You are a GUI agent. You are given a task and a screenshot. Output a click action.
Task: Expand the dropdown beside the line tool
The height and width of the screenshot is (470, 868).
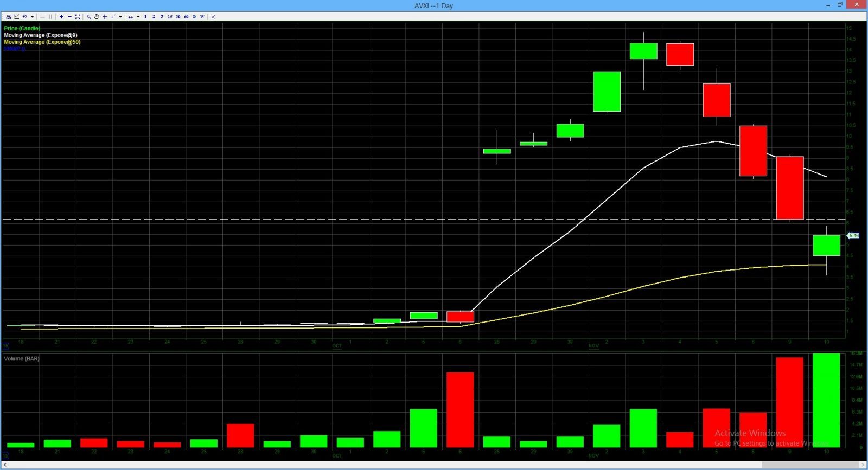point(120,17)
